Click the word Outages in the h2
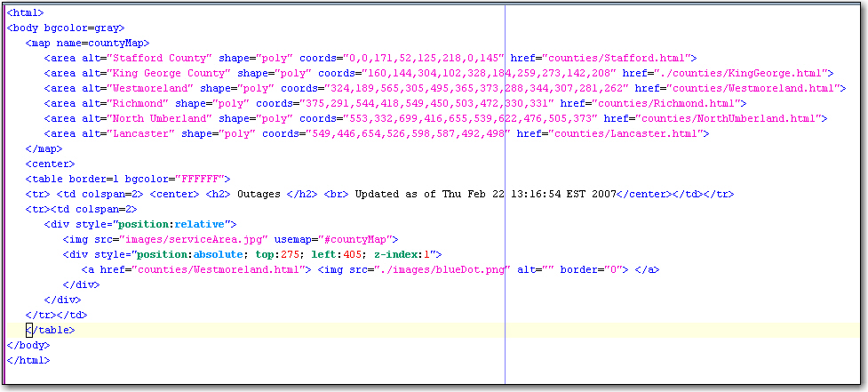The height and width of the screenshot is (392, 868). tap(259, 194)
